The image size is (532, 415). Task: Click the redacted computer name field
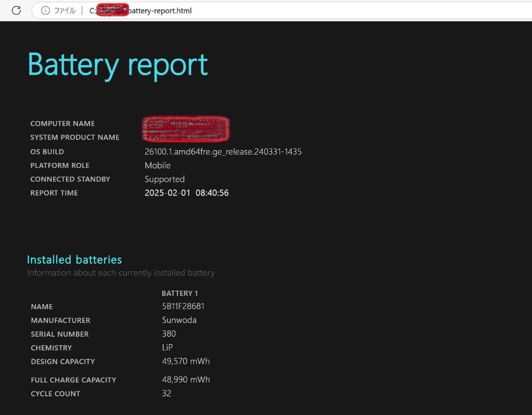186,124
